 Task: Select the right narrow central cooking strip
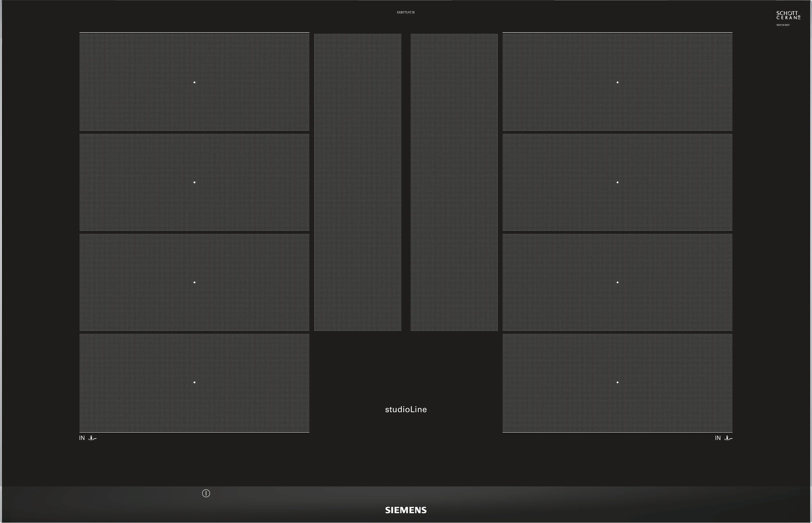click(x=454, y=182)
